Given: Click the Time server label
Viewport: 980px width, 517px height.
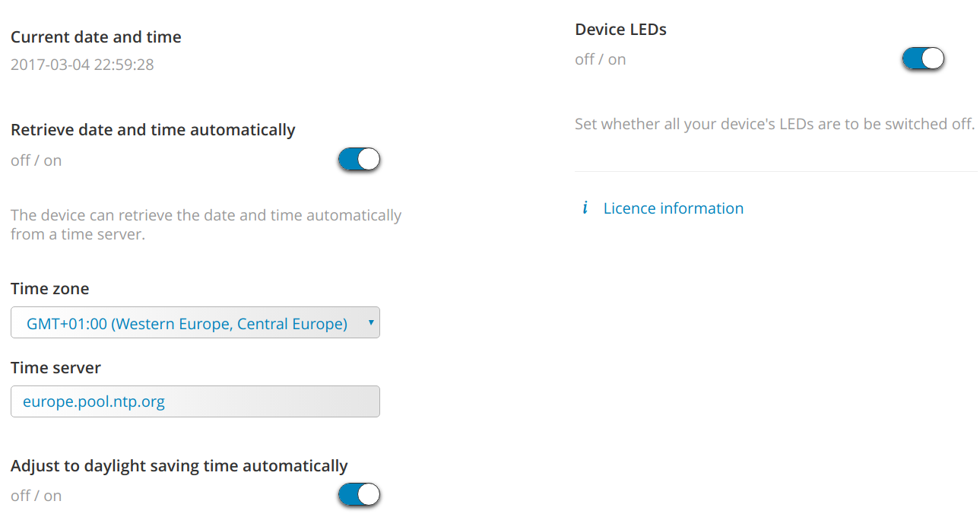Looking at the screenshot, I should 56,368.
